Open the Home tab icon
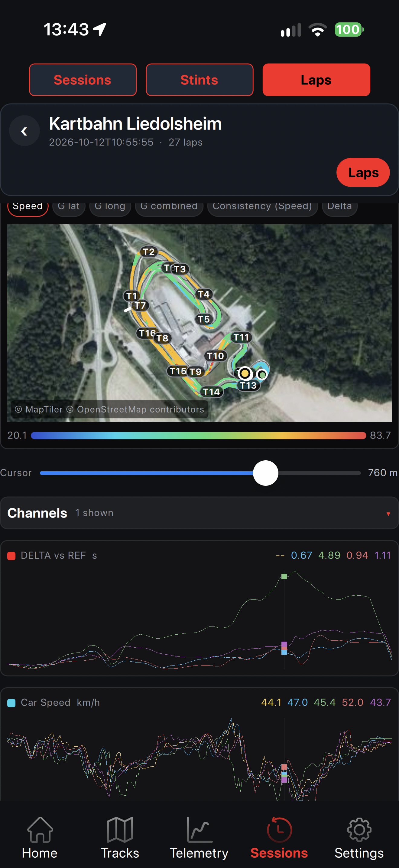Screen dimensions: 399x868 click(40, 830)
